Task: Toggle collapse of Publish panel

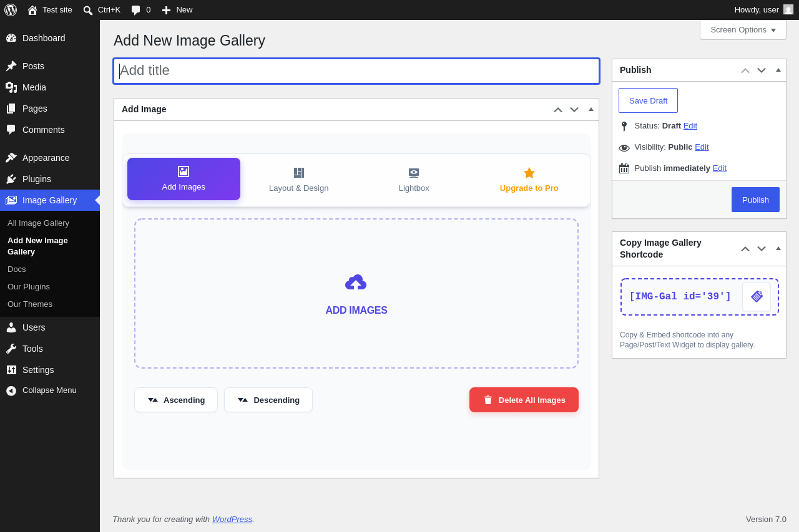Action: click(778, 70)
